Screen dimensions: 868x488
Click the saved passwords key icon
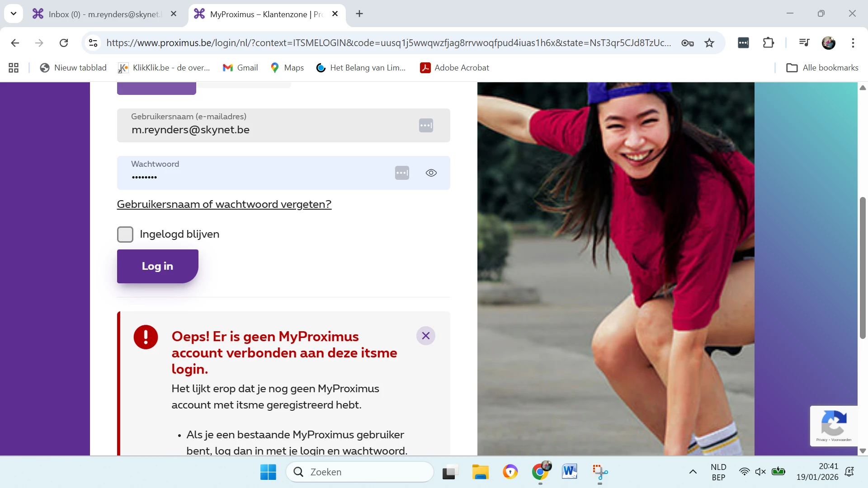coord(688,43)
